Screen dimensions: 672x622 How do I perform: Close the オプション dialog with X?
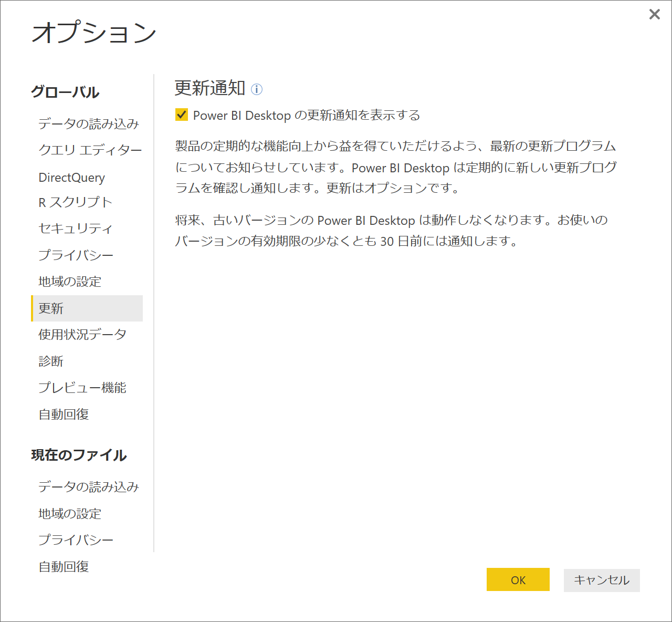pos(654,14)
